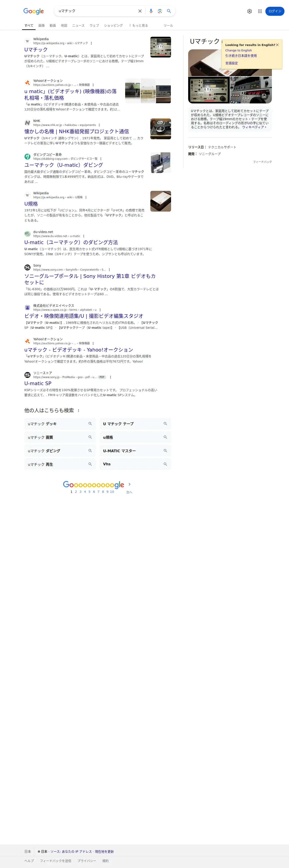Click the Google logo in the header

pyautogui.click(x=34, y=11)
